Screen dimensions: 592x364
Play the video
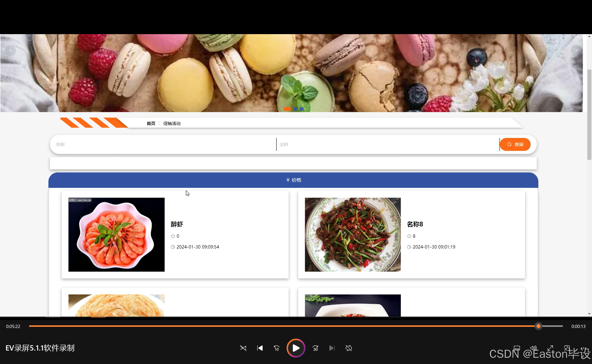point(296,348)
